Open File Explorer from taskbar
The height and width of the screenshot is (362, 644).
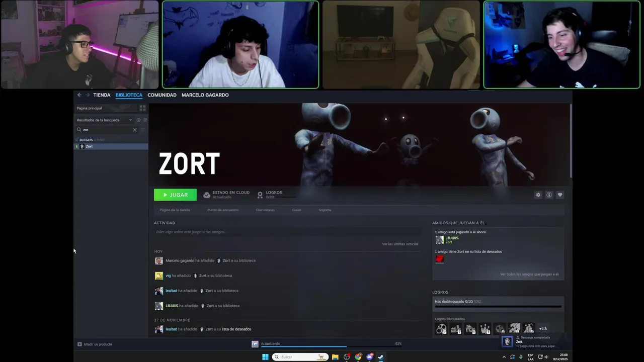[x=335, y=357]
